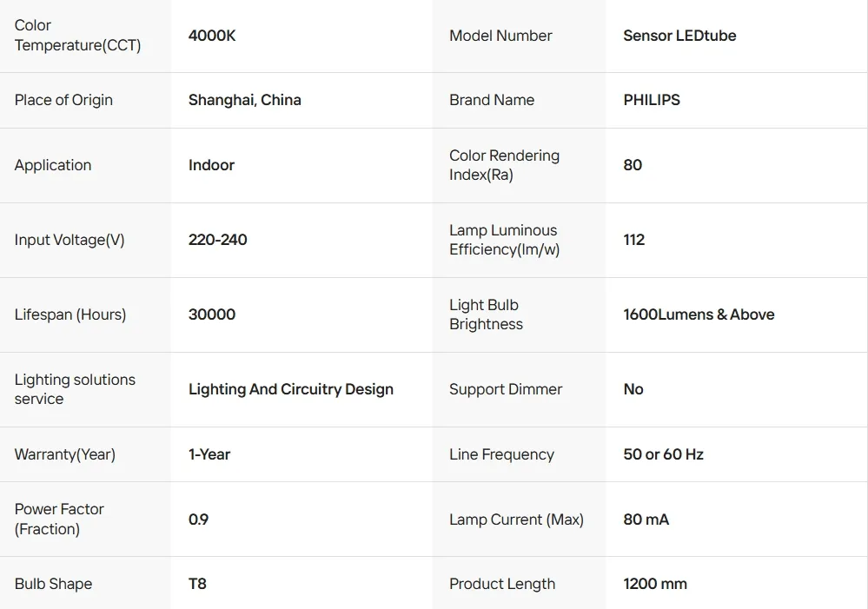Click the 1600Lumens & Above value

(x=699, y=314)
